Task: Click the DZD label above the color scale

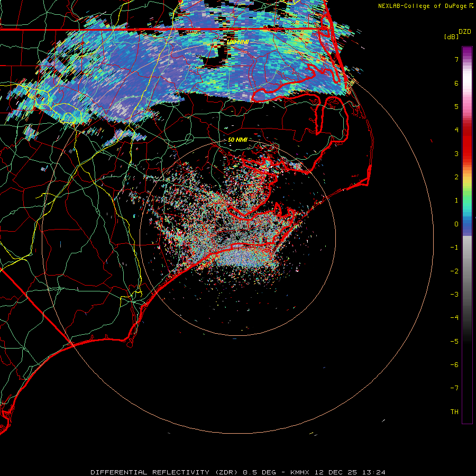Action: [465, 32]
